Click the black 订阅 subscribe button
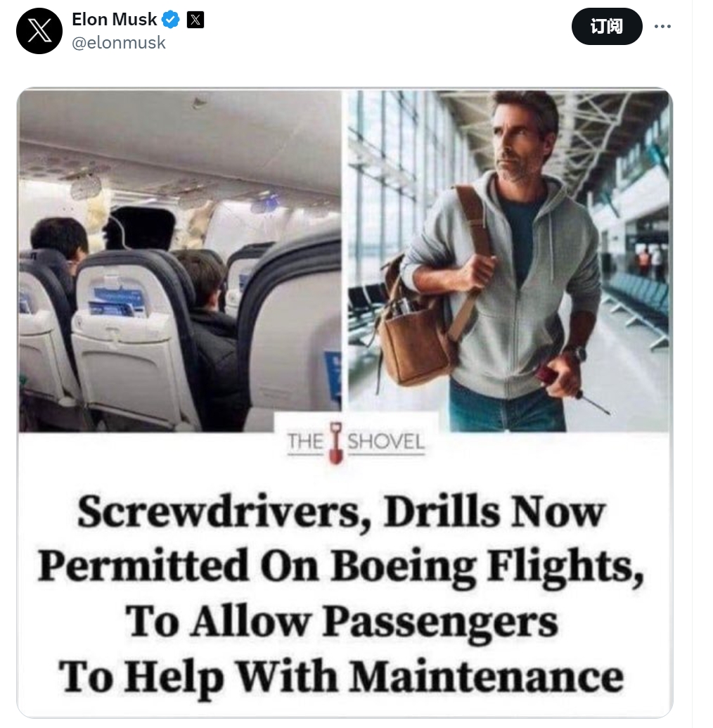Image resolution: width=713 pixels, height=728 pixels. coord(607,27)
